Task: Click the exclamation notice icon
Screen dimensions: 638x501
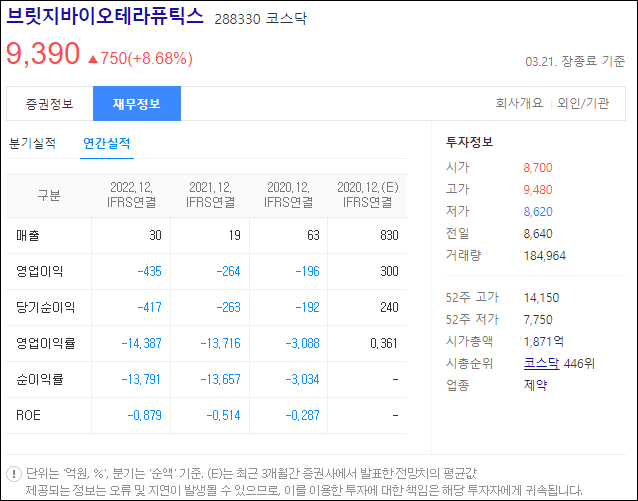Action: click(14, 474)
